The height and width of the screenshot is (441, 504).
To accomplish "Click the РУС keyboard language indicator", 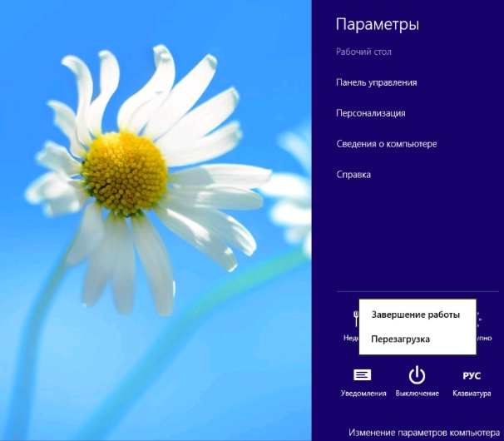I will [471, 375].
